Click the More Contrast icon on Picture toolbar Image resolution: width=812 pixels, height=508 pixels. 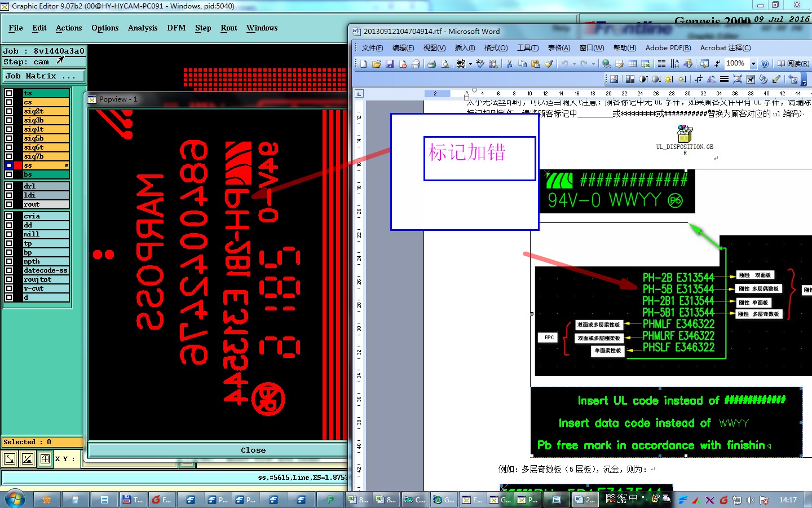(643, 80)
